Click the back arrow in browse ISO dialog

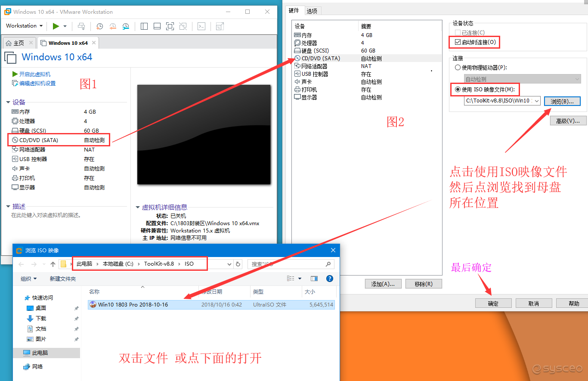pos(22,264)
